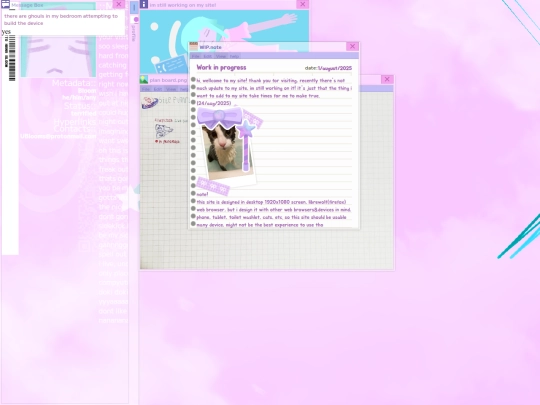Click the 'Hyperlinks' heading in the profile panel
540x405 pixels.
pos(75,122)
